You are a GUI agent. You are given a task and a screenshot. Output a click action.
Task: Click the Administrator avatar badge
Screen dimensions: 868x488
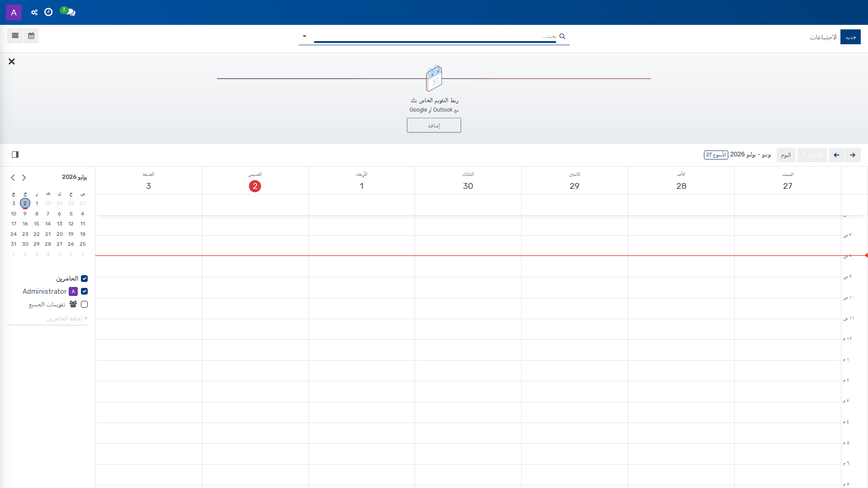pyautogui.click(x=73, y=291)
